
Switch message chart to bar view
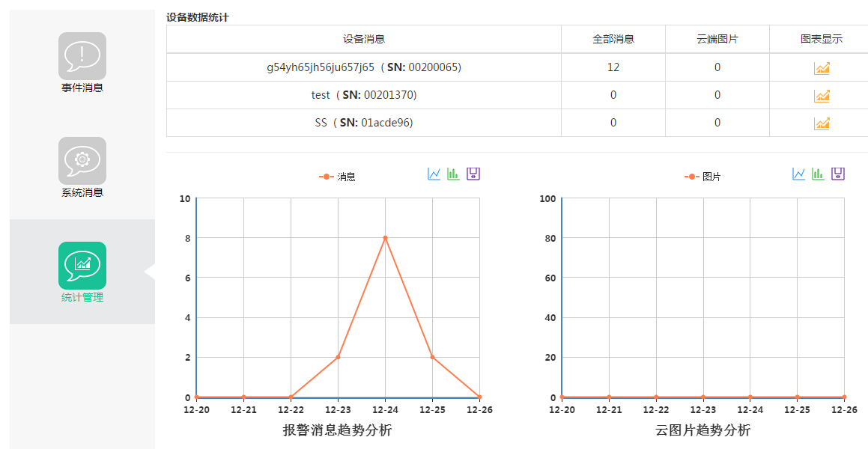[453, 174]
